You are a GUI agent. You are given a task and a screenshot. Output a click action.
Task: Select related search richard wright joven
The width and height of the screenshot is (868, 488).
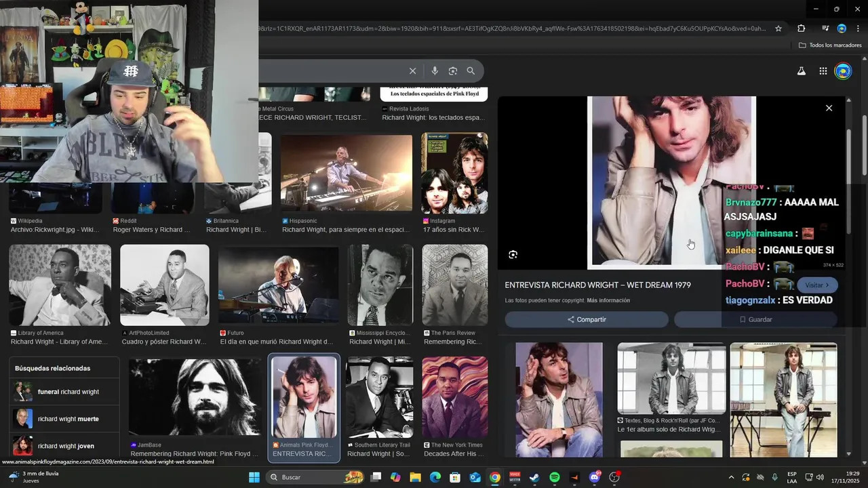65,446
